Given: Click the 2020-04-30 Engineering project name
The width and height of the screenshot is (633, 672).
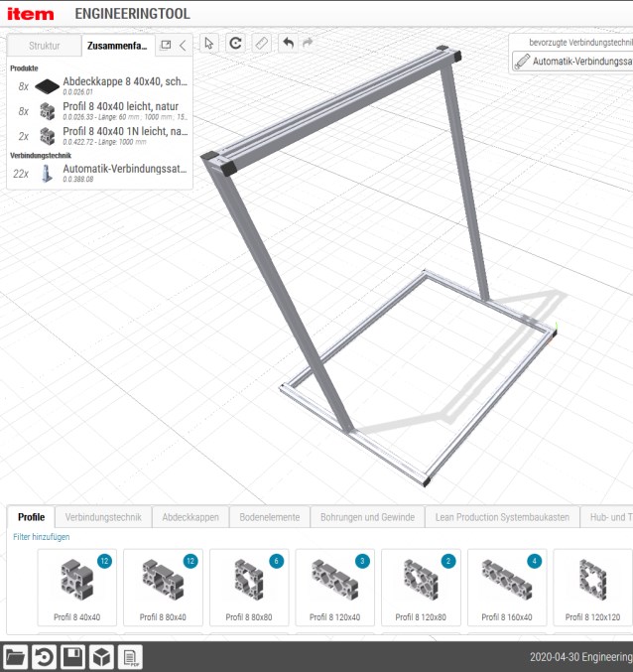Looking at the screenshot, I should (x=580, y=656).
